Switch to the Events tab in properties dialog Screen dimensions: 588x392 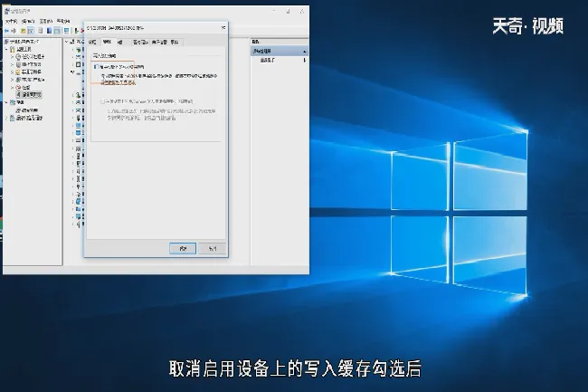tap(175, 42)
